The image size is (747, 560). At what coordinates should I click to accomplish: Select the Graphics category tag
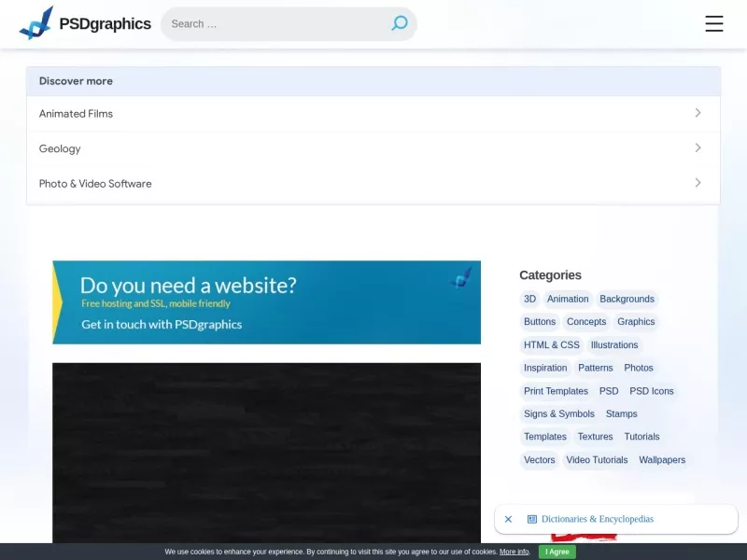pyautogui.click(x=636, y=322)
